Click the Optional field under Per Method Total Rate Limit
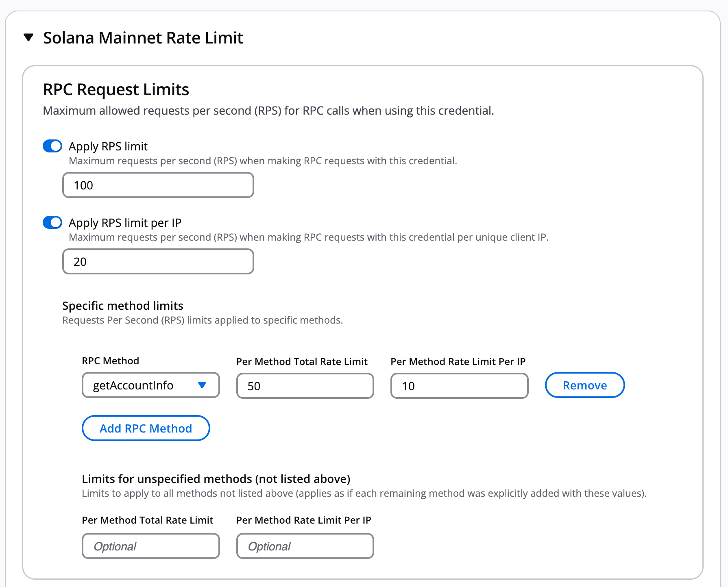 pos(150,546)
